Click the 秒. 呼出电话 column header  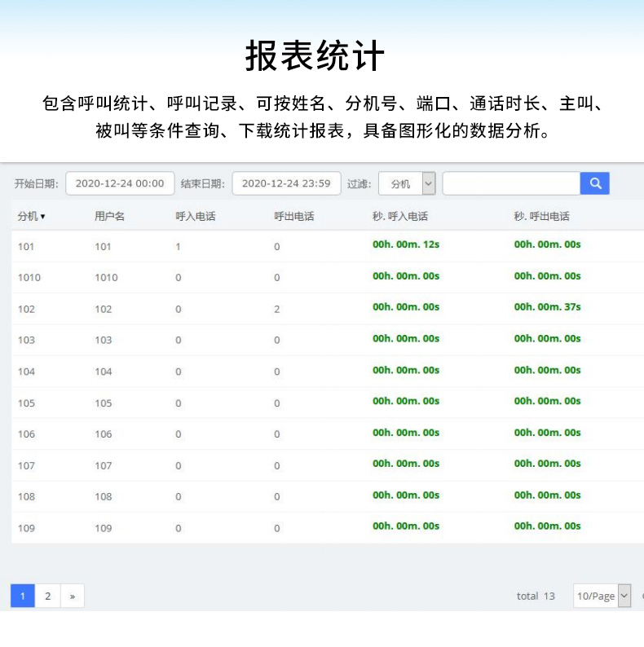541,216
